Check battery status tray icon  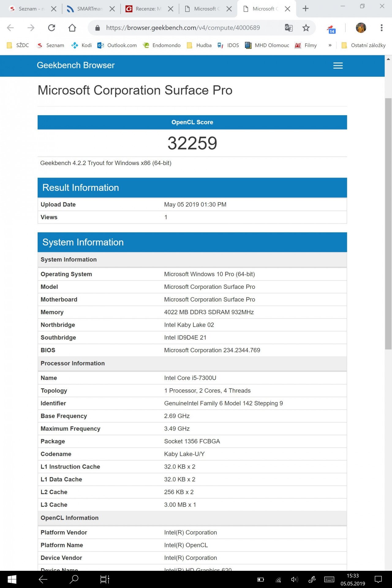(x=261, y=579)
